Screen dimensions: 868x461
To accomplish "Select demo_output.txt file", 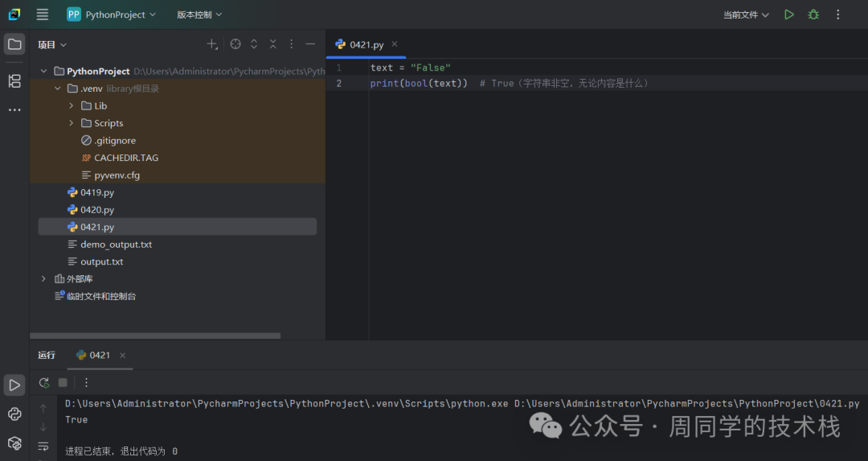I will pos(109,245).
